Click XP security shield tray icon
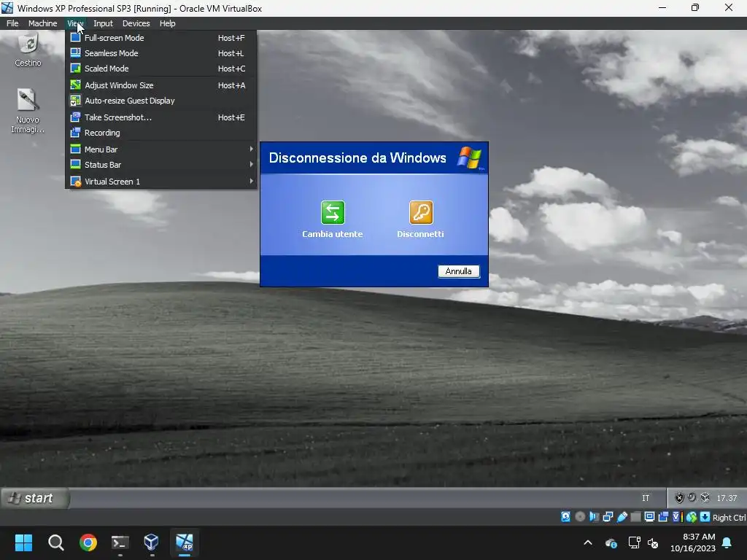This screenshot has width=747, height=560. pos(679,498)
